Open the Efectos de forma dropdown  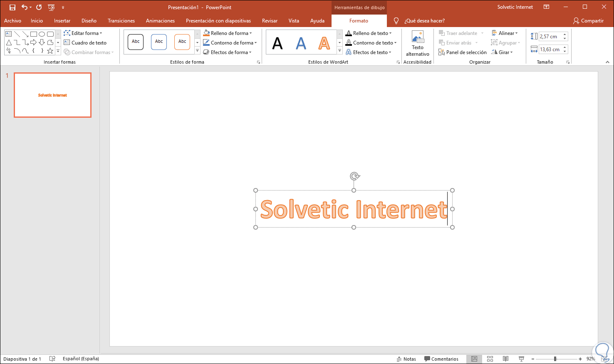[228, 52]
